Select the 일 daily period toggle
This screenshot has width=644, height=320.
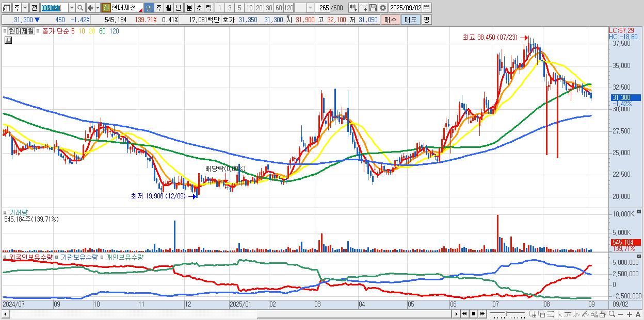(149, 8)
